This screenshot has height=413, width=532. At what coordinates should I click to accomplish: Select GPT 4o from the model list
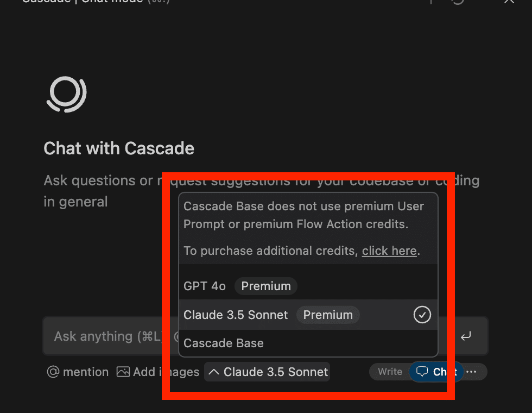coord(205,286)
